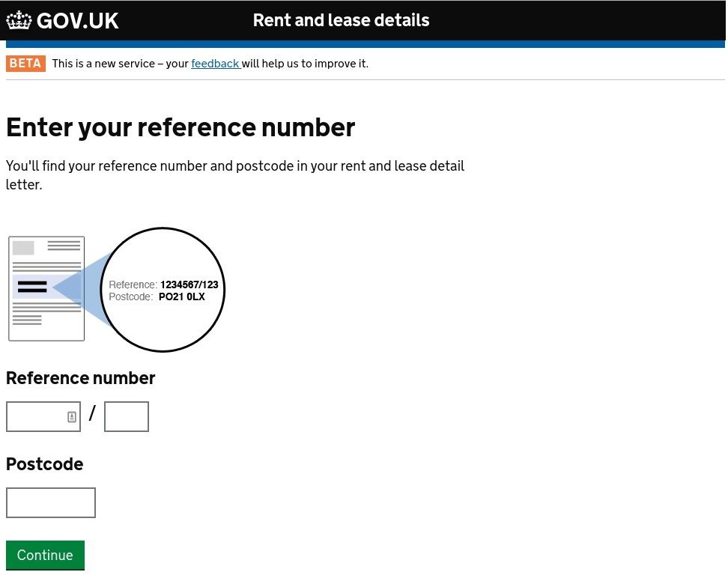Viewport: 728px width, 575px height.
Task: Click the example reference 1234567/123 text
Action: pyautogui.click(x=189, y=285)
